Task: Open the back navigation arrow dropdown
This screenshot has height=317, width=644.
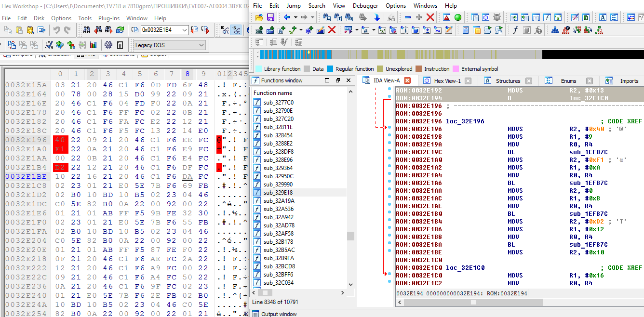Action: [x=295, y=17]
